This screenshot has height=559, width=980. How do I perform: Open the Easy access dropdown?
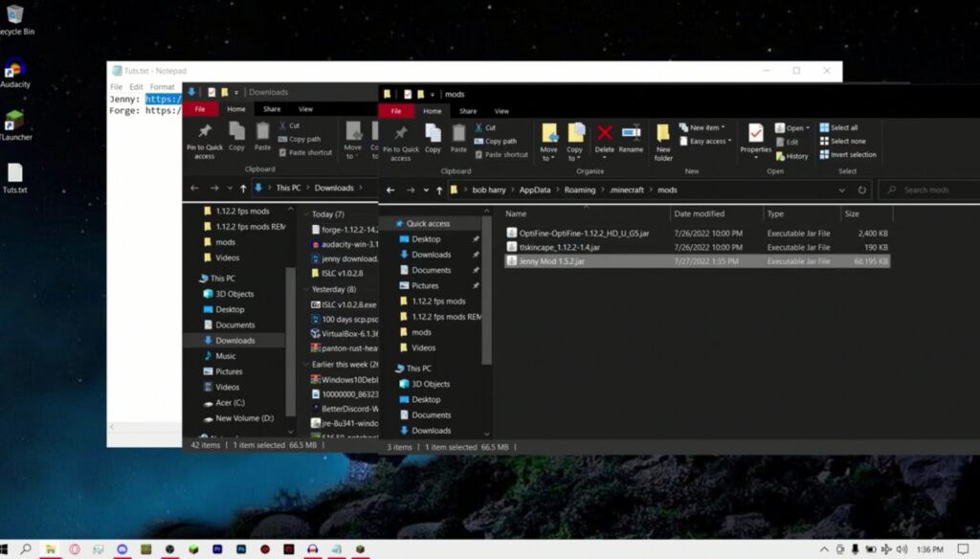coord(705,142)
